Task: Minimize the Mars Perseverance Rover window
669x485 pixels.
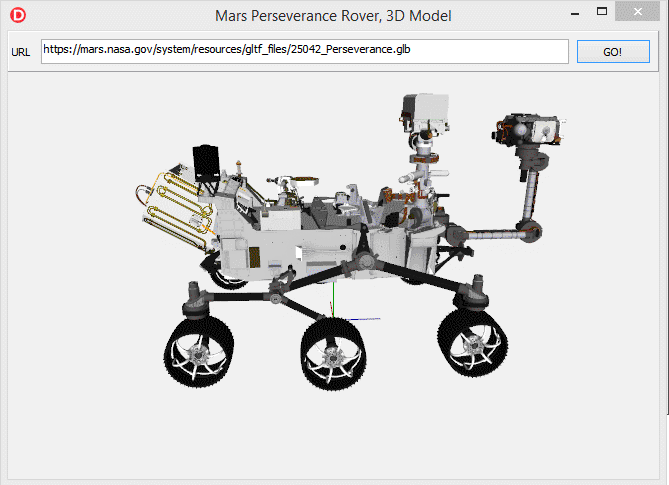Action: coord(575,13)
